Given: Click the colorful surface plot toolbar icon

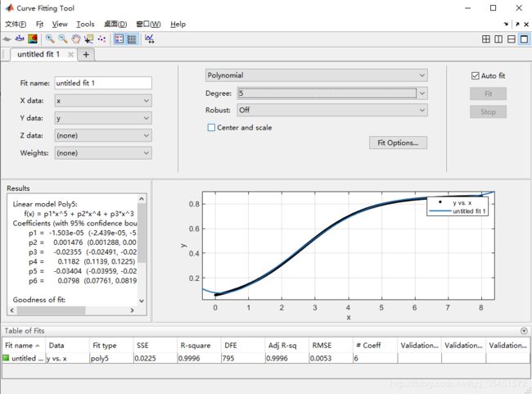Looking at the screenshot, I should (x=33, y=39).
